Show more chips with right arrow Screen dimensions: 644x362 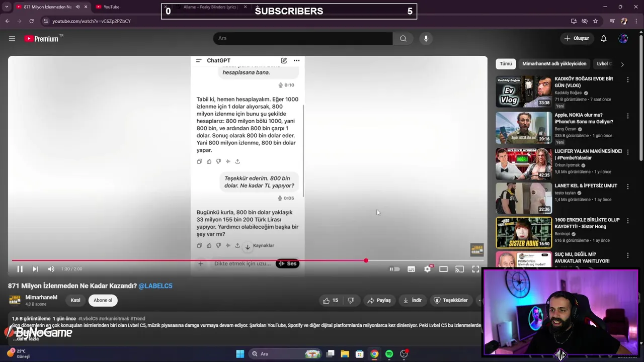point(622,64)
